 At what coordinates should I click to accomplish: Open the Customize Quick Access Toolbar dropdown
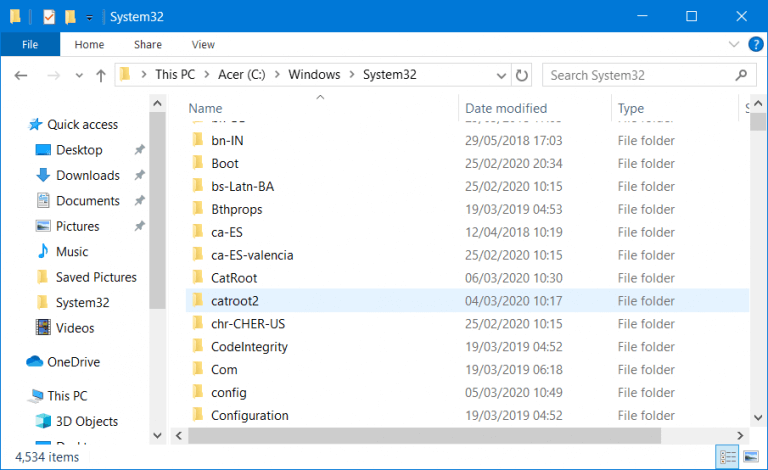pos(89,18)
